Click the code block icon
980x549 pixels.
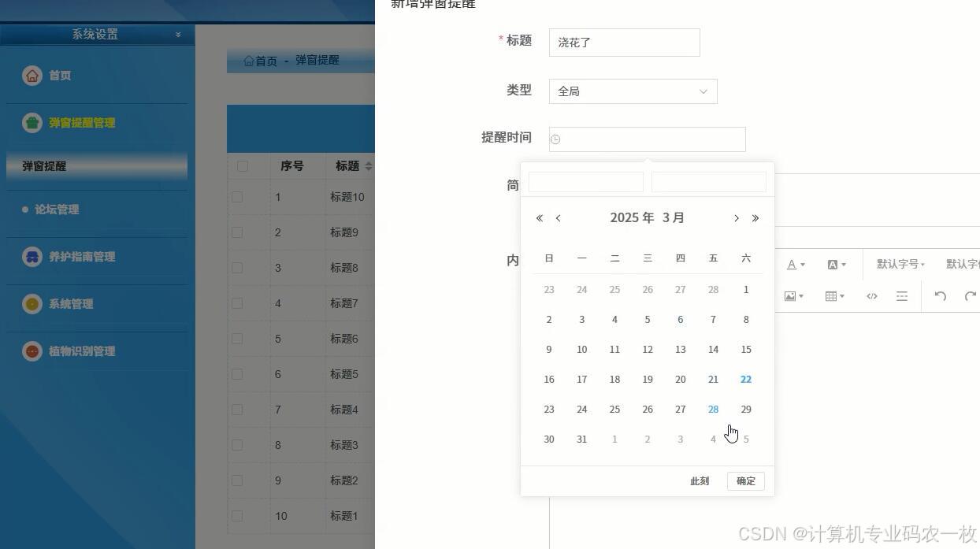872,296
